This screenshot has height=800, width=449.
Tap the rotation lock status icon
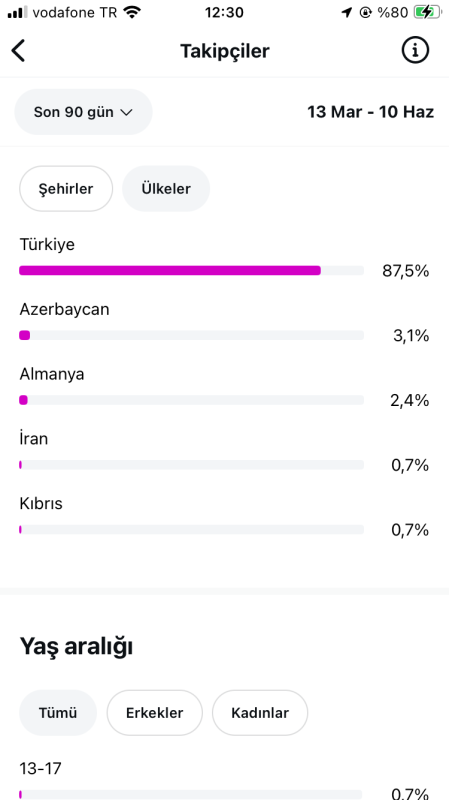365,13
